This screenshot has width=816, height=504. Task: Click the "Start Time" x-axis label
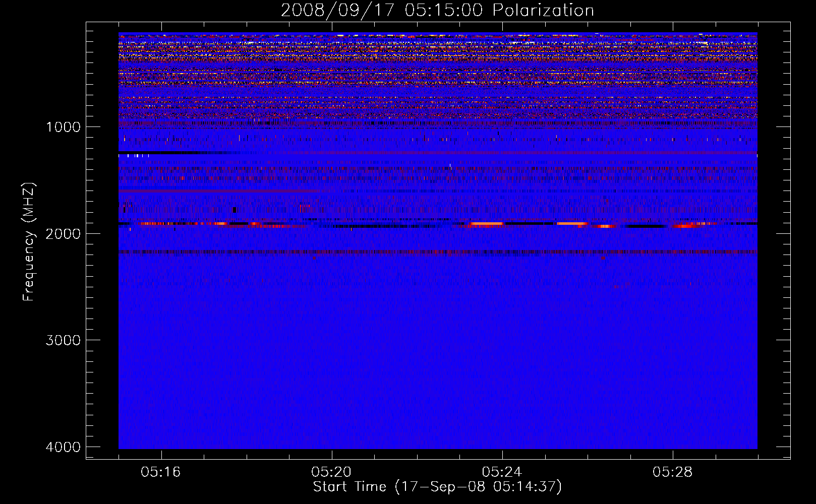pos(349,487)
